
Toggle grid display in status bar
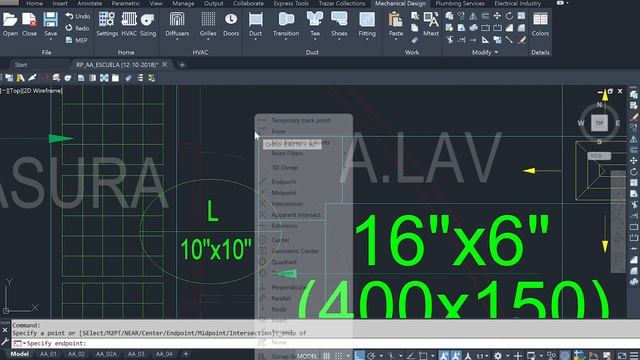(327, 356)
